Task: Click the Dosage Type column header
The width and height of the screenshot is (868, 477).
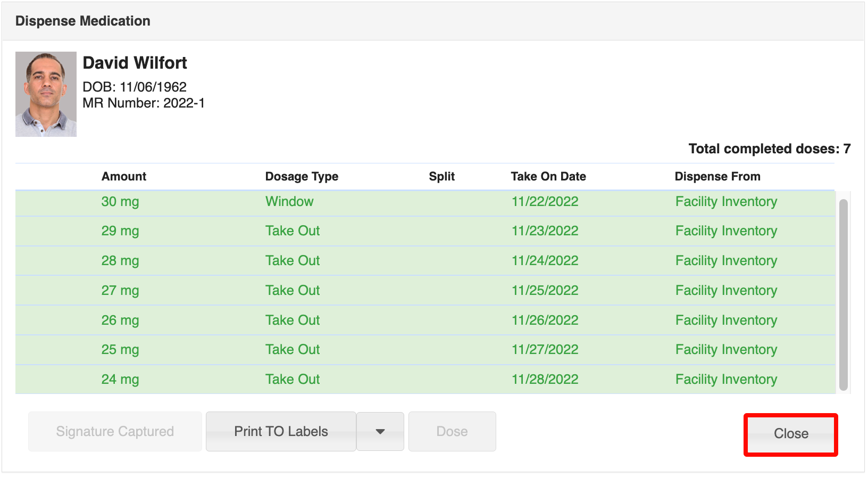Action: 302,177
